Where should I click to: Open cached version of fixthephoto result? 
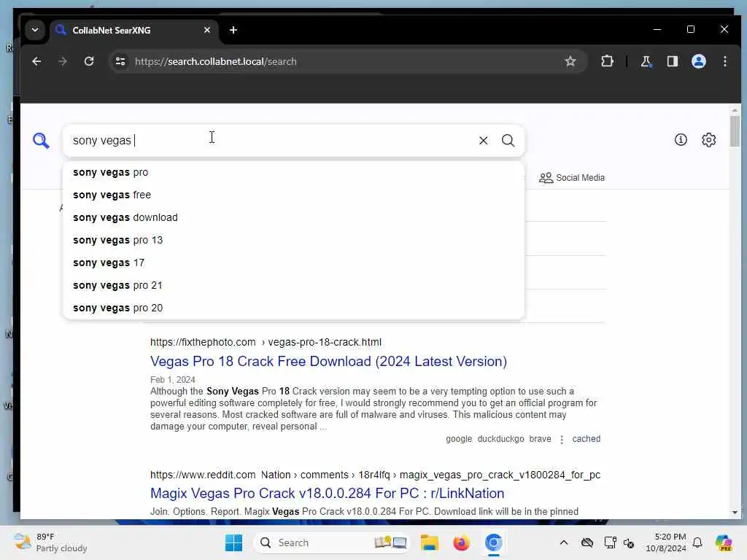(586, 438)
